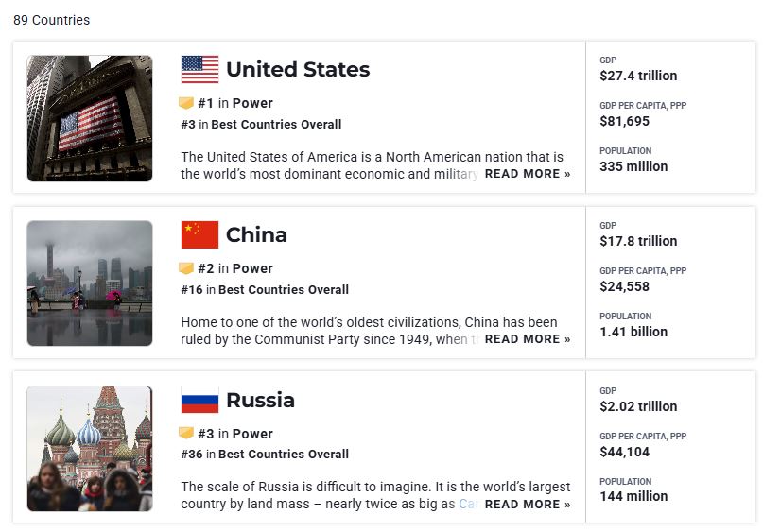763x532 pixels.
Task: Click China's #16 Best Countries Overall ranking
Action: [x=265, y=290]
